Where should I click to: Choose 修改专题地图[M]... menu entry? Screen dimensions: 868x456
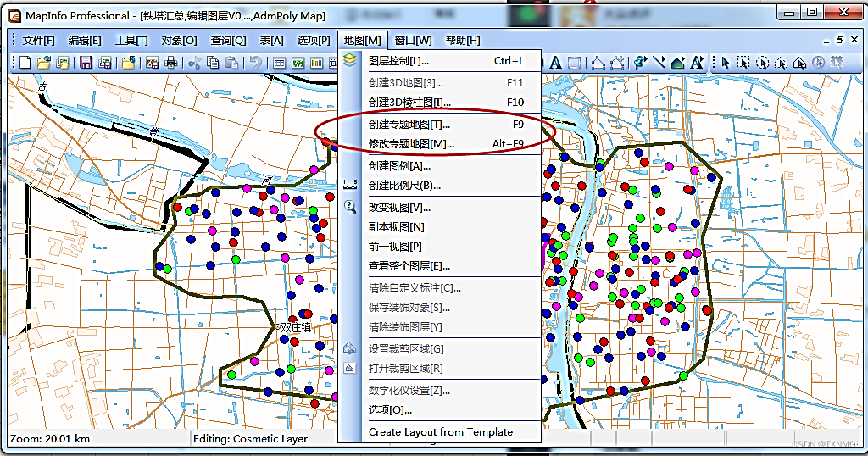(440, 144)
